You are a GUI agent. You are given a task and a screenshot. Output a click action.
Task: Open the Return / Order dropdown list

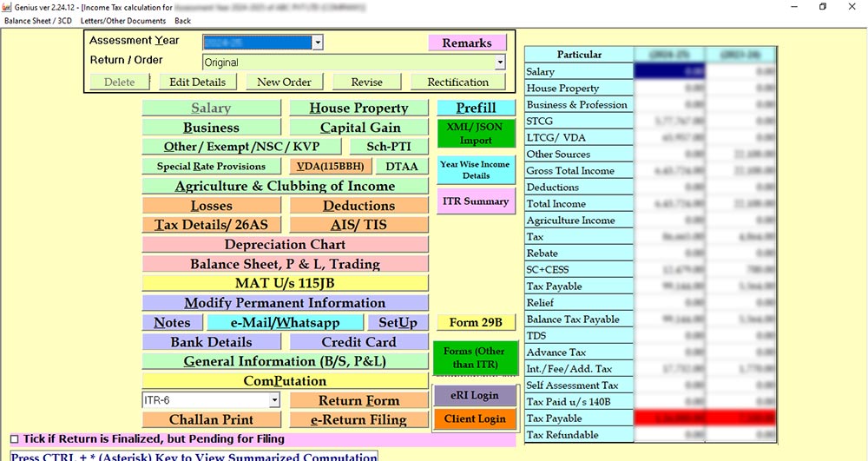pos(500,63)
